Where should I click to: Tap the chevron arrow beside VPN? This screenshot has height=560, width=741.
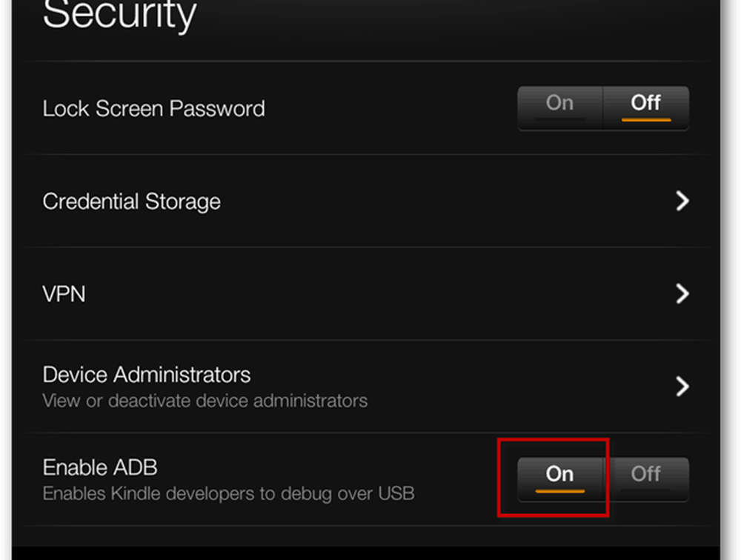tap(682, 294)
